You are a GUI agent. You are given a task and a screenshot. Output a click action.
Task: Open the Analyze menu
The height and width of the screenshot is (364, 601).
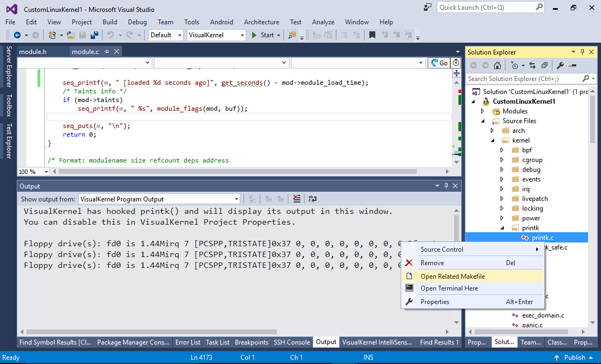tap(323, 22)
